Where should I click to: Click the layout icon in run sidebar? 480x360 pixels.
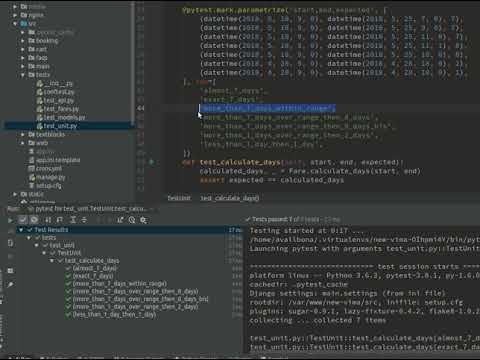[10, 270]
